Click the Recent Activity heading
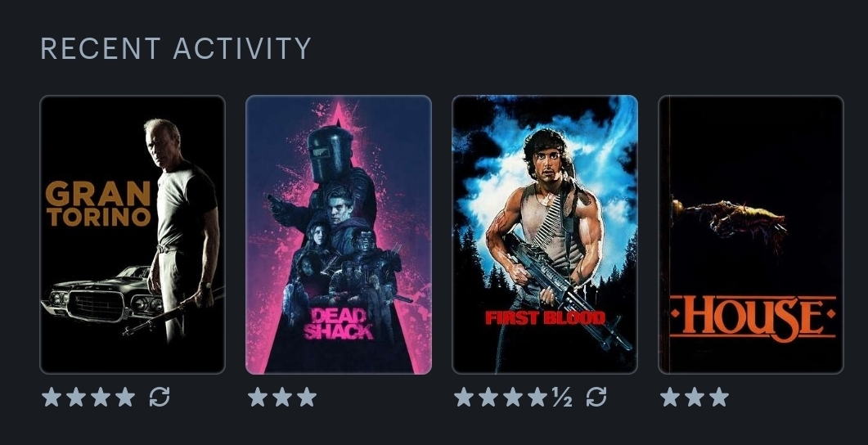The image size is (868, 445). (176, 49)
